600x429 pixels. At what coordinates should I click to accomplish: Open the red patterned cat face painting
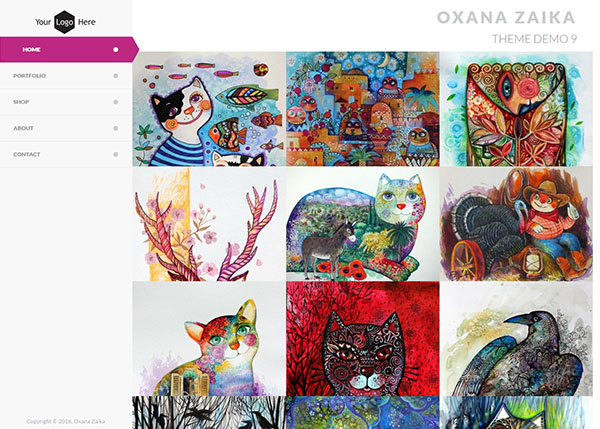[x=363, y=339]
